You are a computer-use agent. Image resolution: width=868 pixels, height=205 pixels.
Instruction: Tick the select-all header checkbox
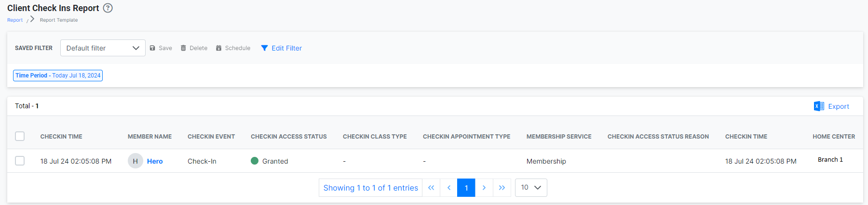tap(20, 136)
